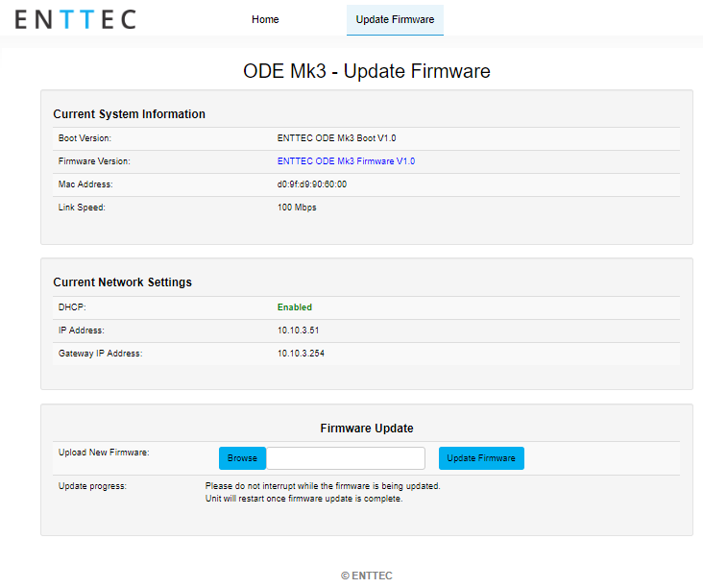Click the Upload New Firmware label
Image resolution: width=703 pixels, height=588 pixels.
pos(104,453)
